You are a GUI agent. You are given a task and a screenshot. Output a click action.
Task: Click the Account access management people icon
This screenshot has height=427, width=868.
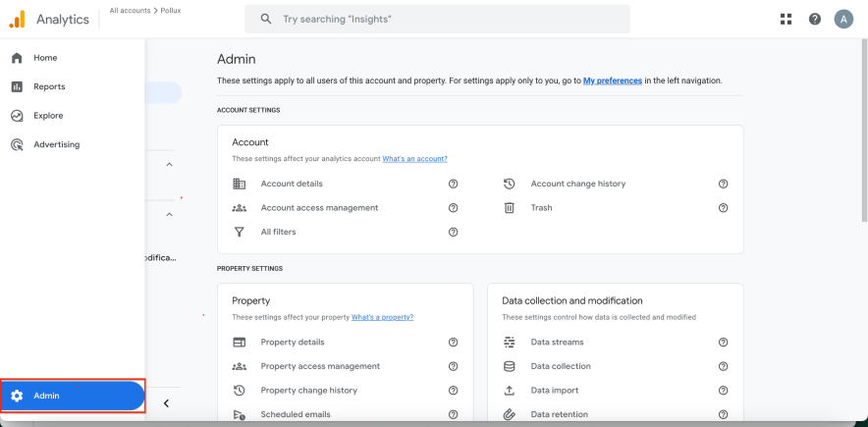pos(240,208)
